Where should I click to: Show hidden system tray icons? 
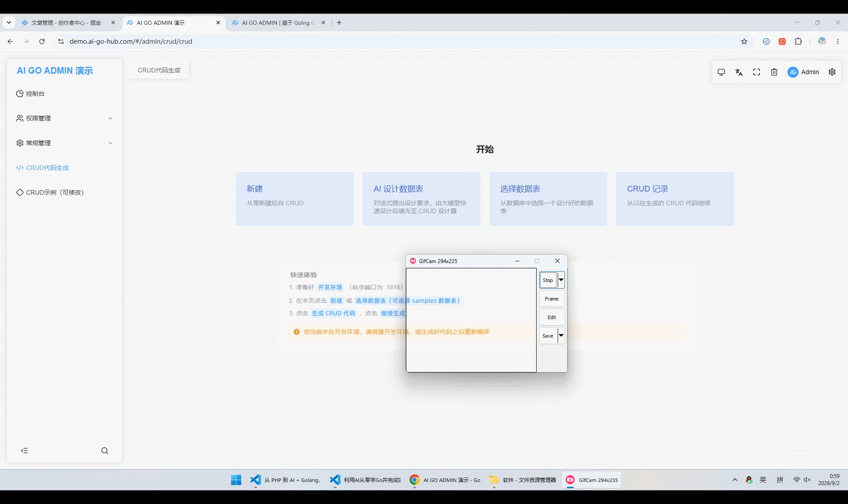[x=735, y=480]
